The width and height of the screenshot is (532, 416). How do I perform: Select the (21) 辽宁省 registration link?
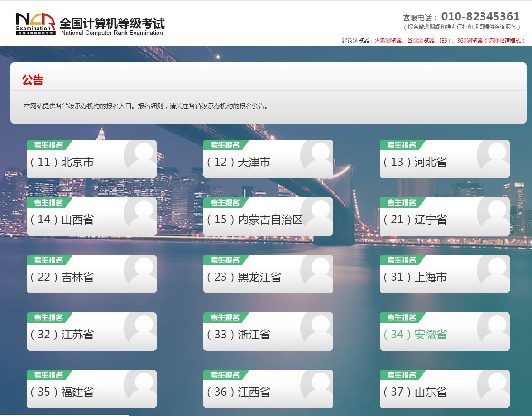pyautogui.click(x=415, y=220)
